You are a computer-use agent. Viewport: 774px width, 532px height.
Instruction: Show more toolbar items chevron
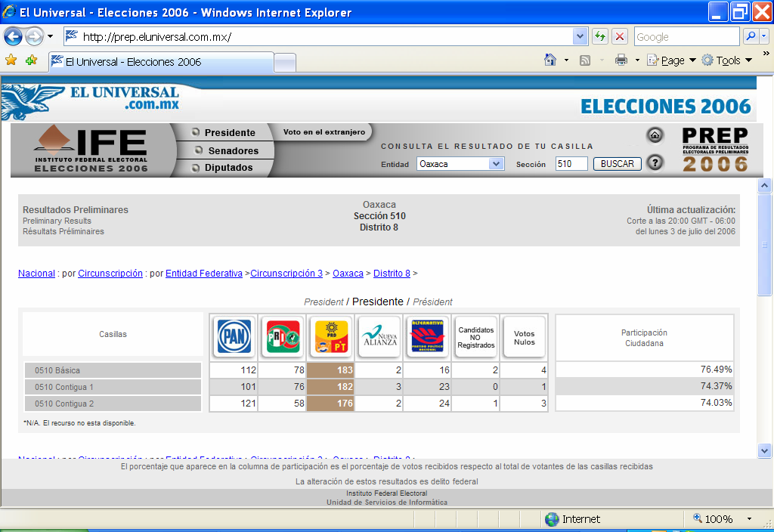click(x=766, y=54)
